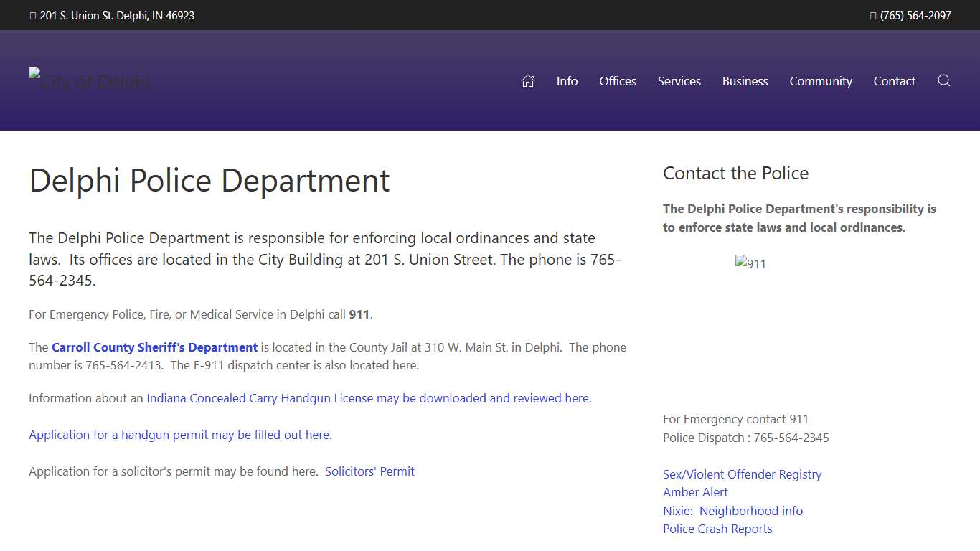The image size is (980, 551).
Task: Click the Solicitors' Permit link
Action: pyautogui.click(x=369, y=471)
